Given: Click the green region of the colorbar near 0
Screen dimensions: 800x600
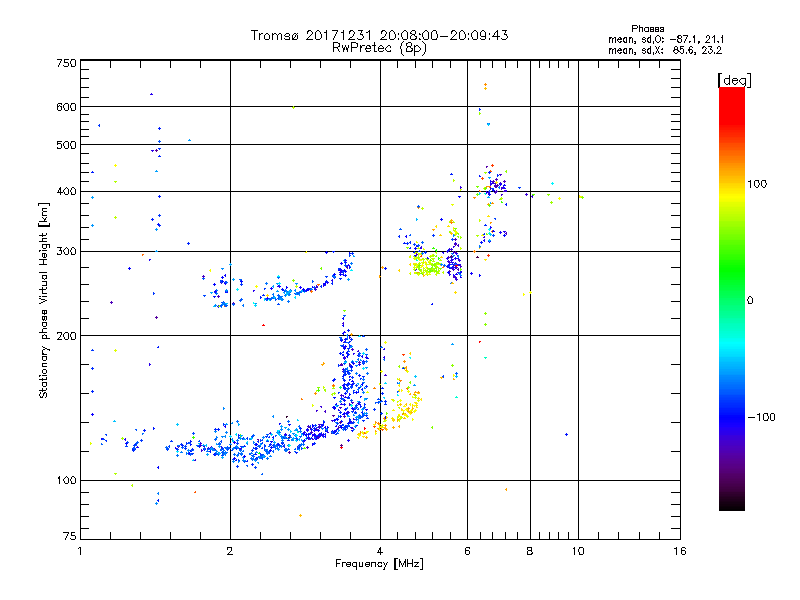Looking at the screenshot, I should point(732,286).
